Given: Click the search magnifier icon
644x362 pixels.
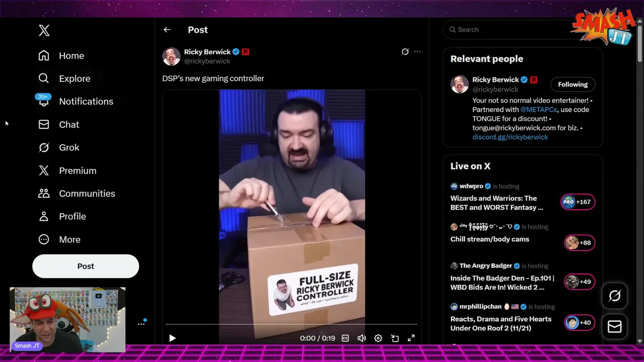Looking at the screenshot, I should point(452,30).
